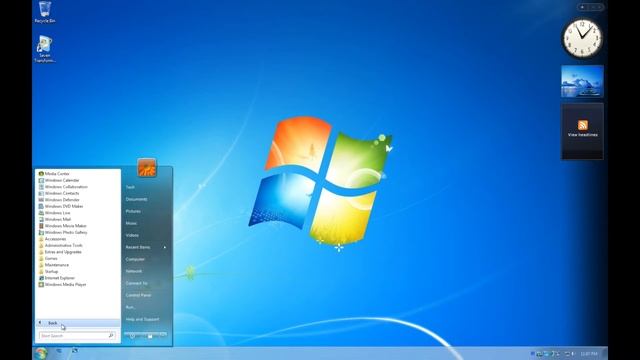Image resolution: width=640 pixels, height=360 pixels.
Task: Click the taskbar clock time
Action: [x=589, y=354]
